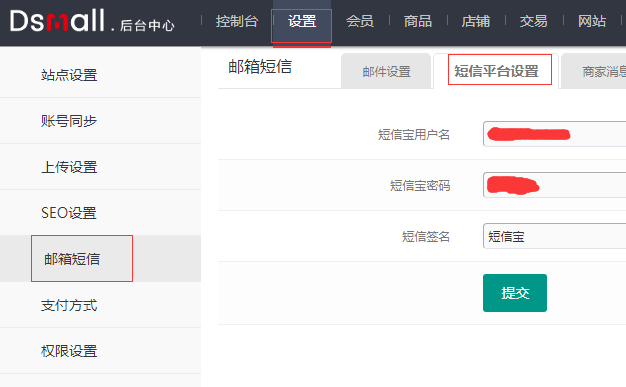Viewport: 626px width, 387px height.
Task: Click the Dsmall logo
Action: (57, 21)
